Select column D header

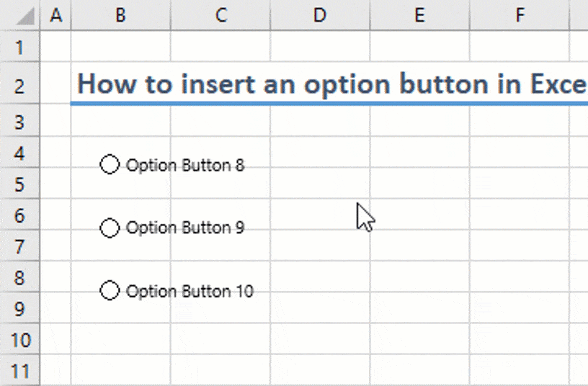tap(320, 16)
